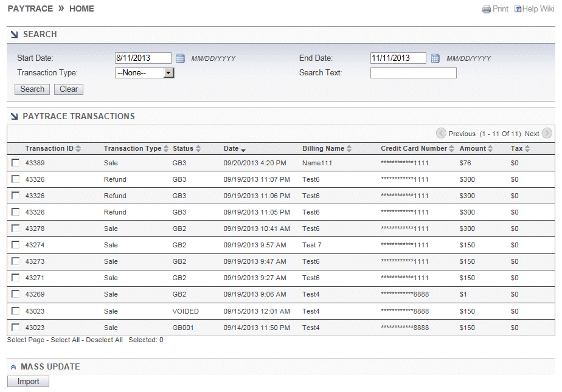Sort by Billing Name column arrows

pyautogui.click(x=349, y=148)
